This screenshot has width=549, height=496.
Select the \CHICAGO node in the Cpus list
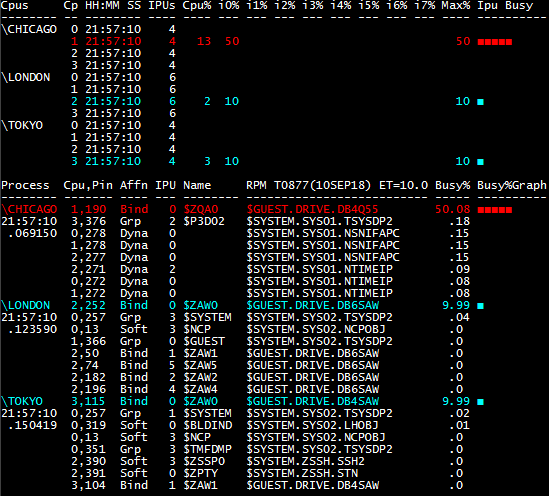[x=29, y=29]
